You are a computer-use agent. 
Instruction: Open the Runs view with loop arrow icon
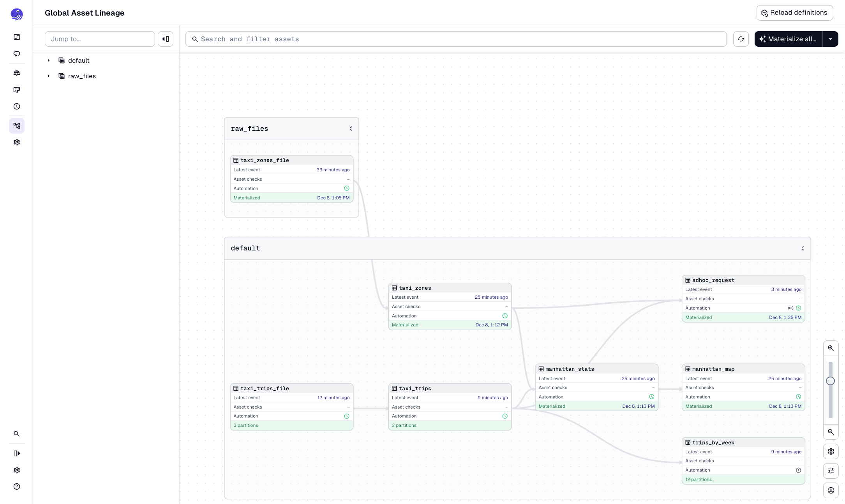(17, 54)
